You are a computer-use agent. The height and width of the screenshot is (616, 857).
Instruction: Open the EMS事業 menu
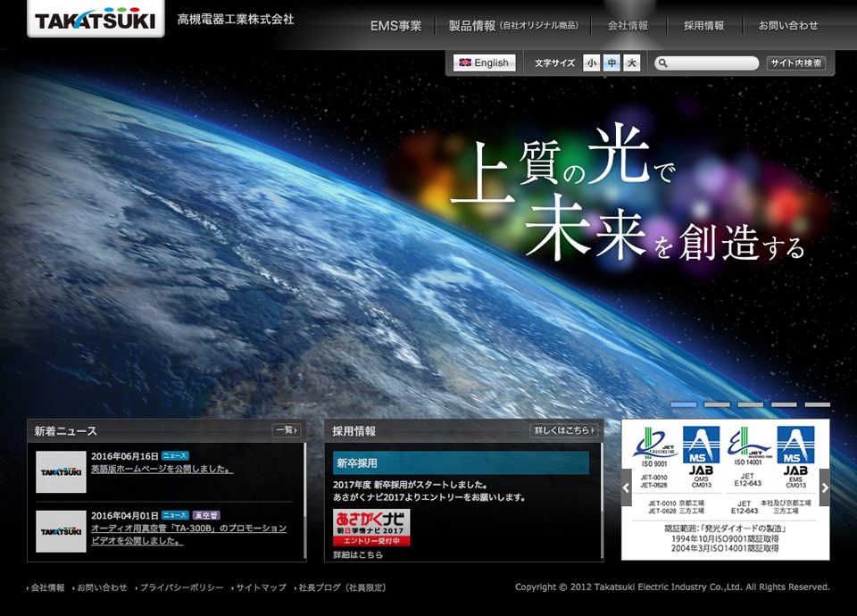pos(395,26)
